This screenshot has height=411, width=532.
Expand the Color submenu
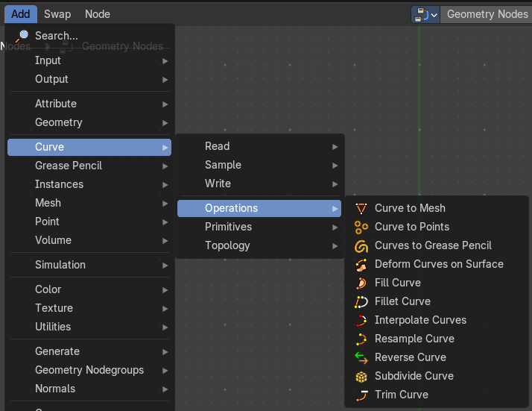pos(89,289)
